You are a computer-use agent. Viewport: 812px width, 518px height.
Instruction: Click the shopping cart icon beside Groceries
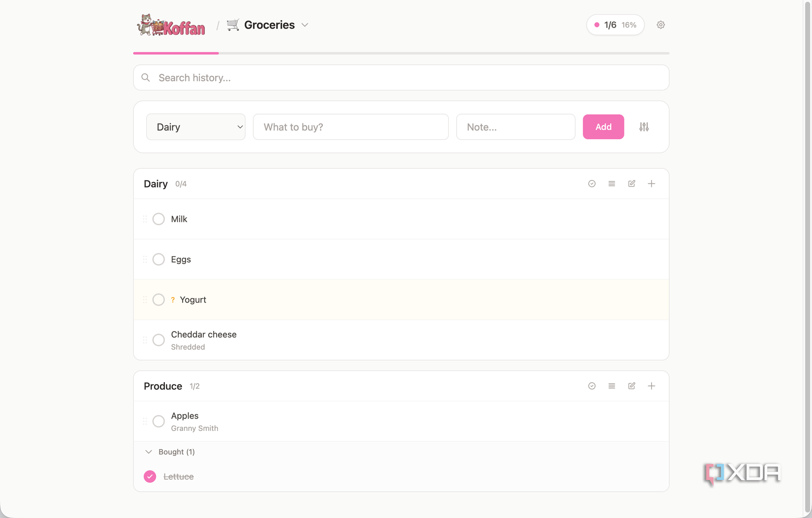233,25
